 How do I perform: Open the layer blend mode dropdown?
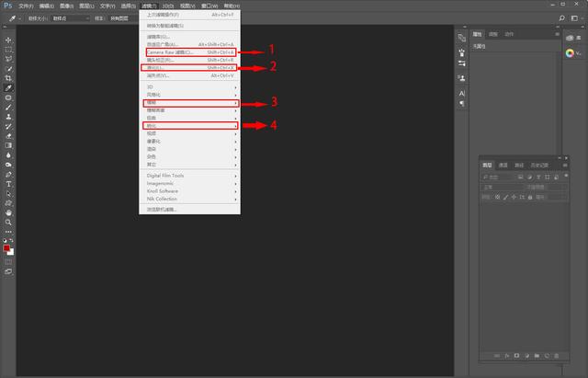tap(503, 187)
